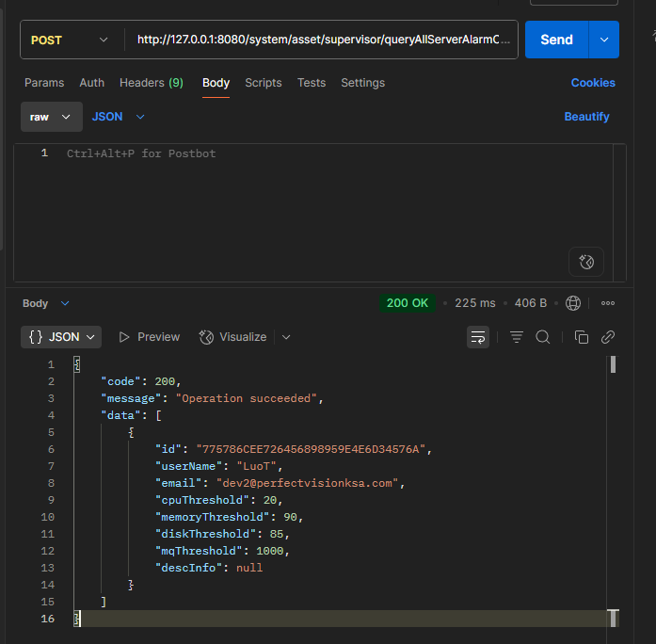Toggle word wrap in response viewer
The image size is (656, 644).
pos(478,337)
